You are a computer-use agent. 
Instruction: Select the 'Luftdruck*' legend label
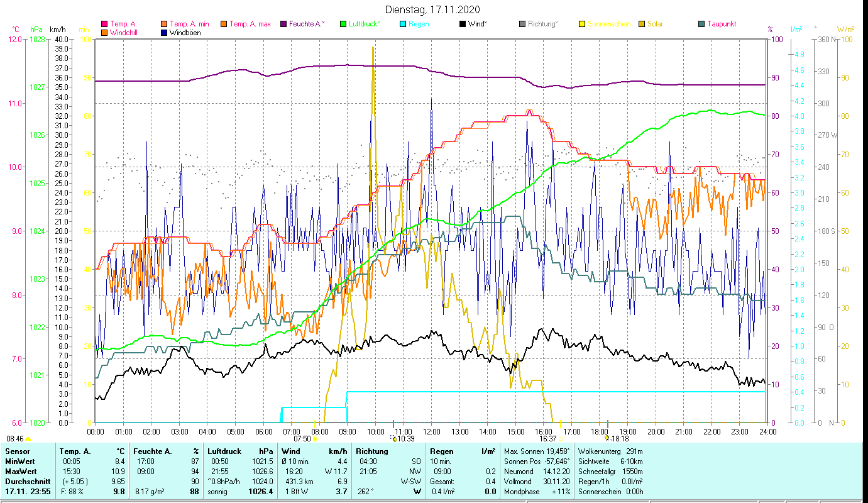click(x=365, y=25)
